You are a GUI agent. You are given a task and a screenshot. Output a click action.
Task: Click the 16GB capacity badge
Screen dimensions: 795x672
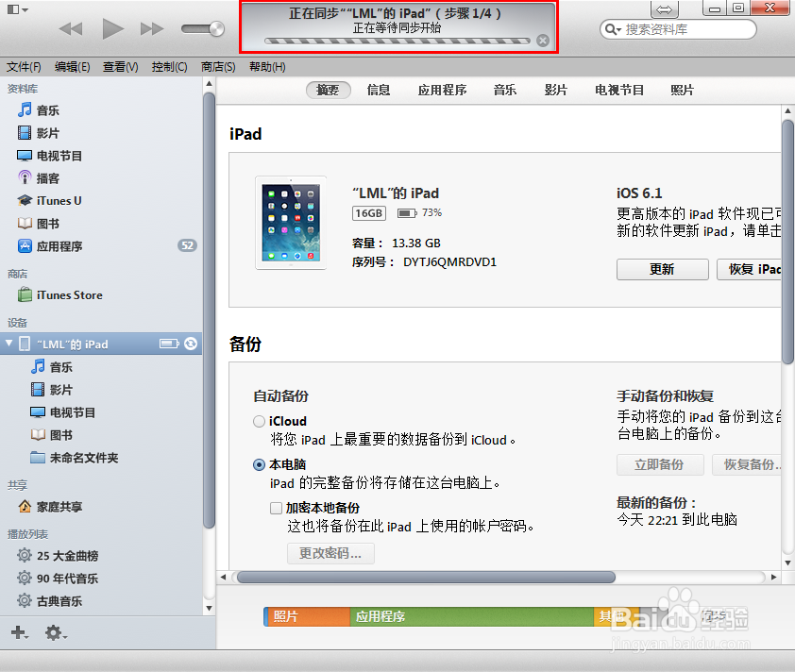coord(369,213)
